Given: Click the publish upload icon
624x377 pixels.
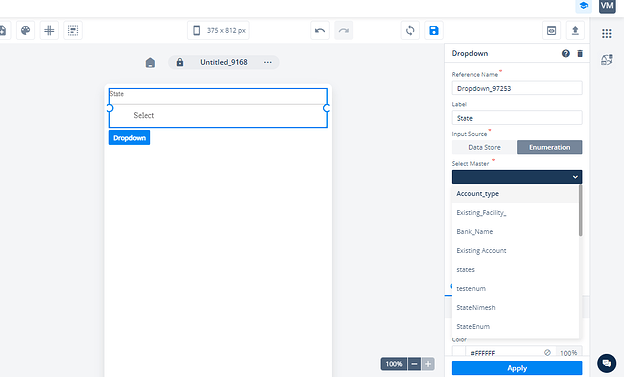Looking at the screenshot, I should (x=575, y=31).
